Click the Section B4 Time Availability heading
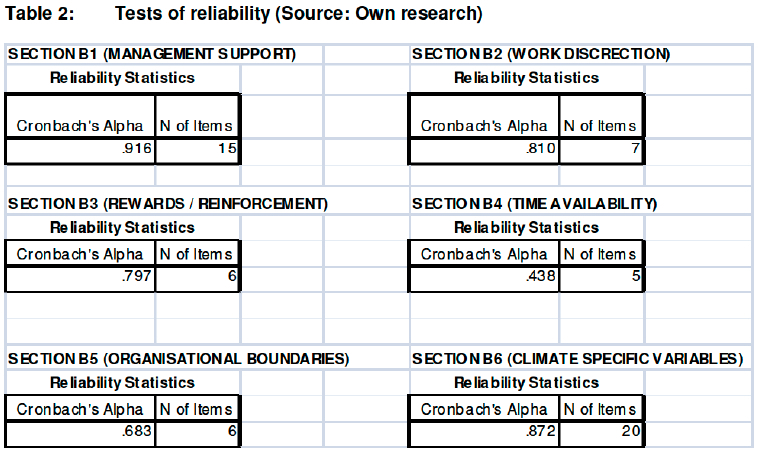Image resolution: width=758 pixels, height=451 pixels. tap(534, 203)
